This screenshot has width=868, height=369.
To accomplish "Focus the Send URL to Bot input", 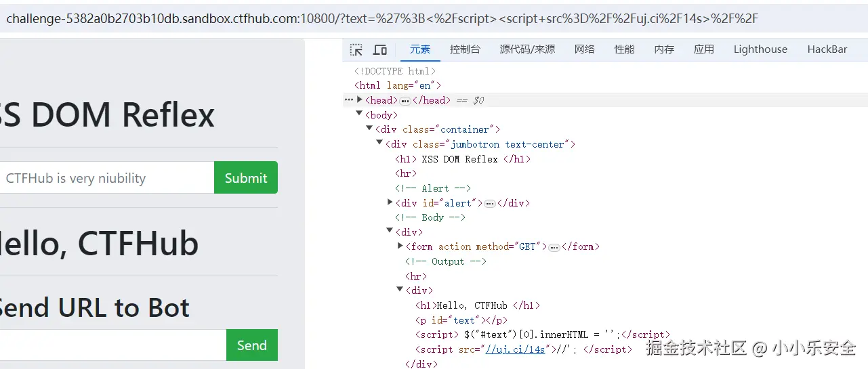I will tap(113, 345).
